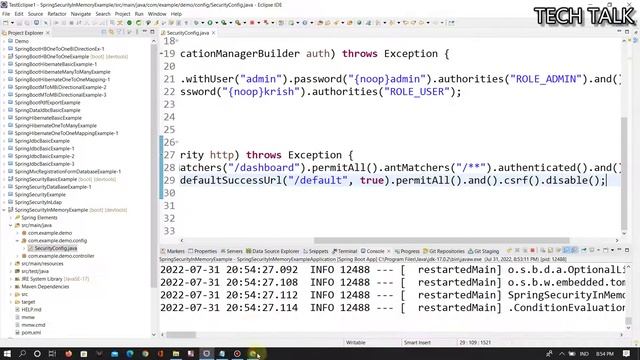Screen dimensions: 640x360
Task: Maximize the editor area
Action: click(627, 32)
